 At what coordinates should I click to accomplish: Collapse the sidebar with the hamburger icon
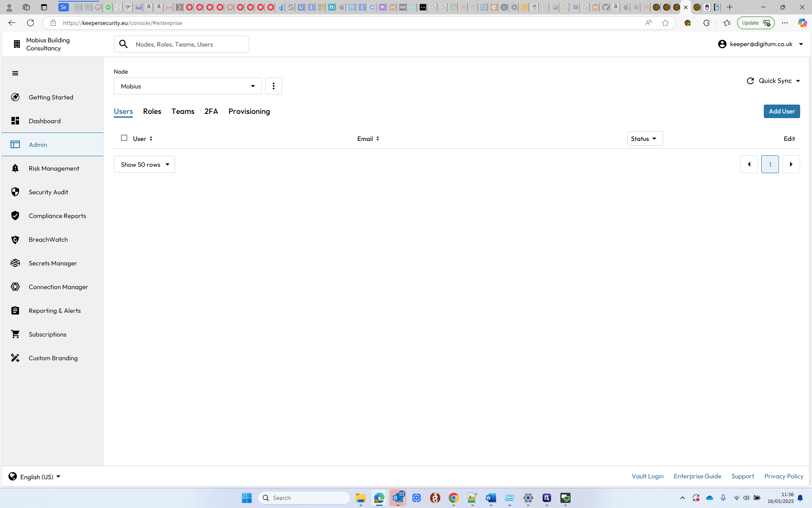(15, 74)
